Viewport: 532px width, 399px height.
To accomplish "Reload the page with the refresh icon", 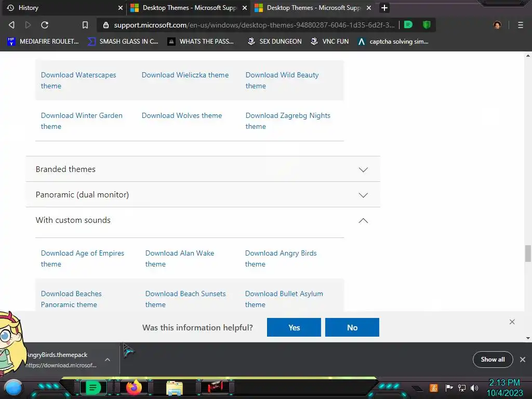I will coord(45,25).
